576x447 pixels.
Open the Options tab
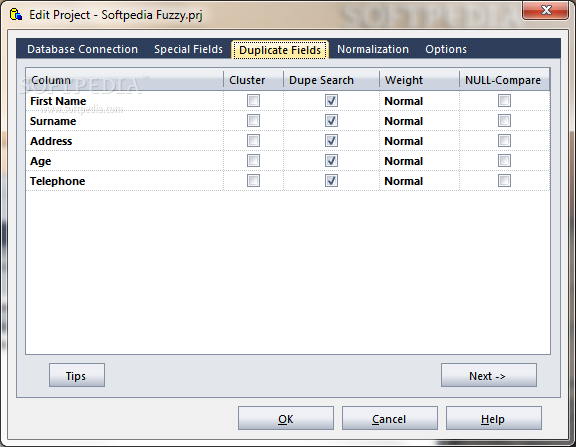(x=446, y=49)
